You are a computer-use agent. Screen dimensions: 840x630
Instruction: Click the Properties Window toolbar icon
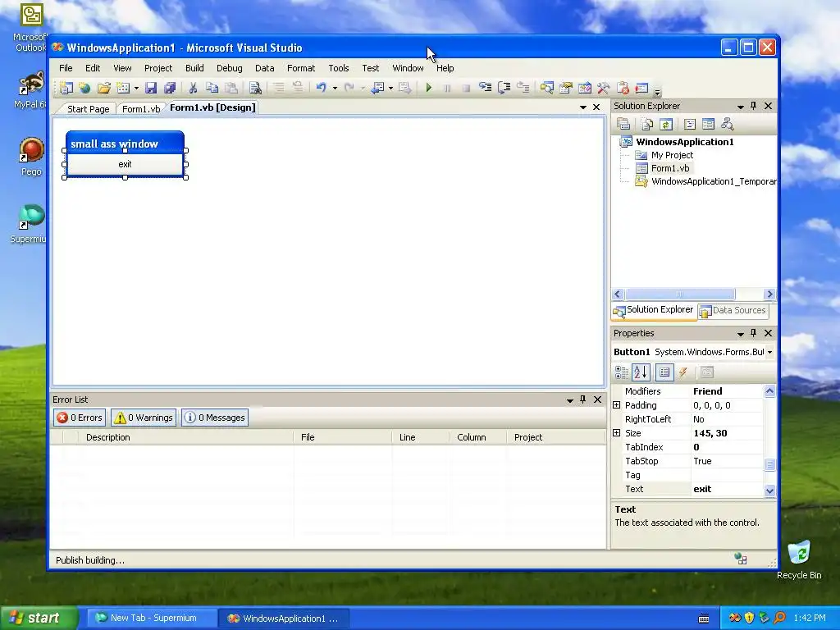coord(566,88)
